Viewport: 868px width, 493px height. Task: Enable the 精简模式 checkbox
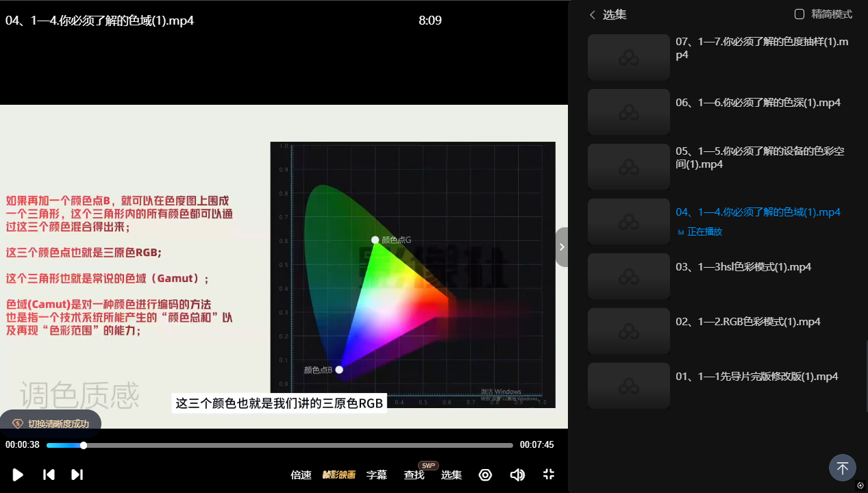tap(799, 14)
